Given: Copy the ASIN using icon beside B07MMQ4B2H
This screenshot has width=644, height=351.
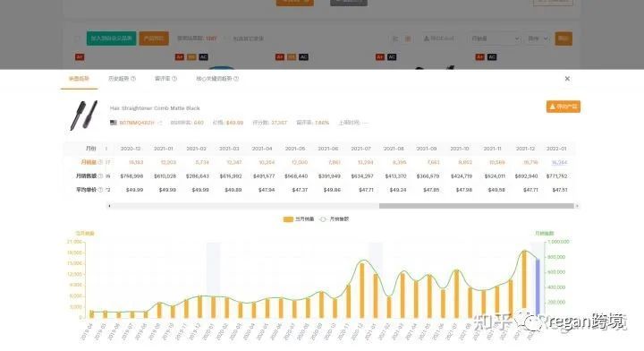Looking at the screenshot, I should 160,123.
